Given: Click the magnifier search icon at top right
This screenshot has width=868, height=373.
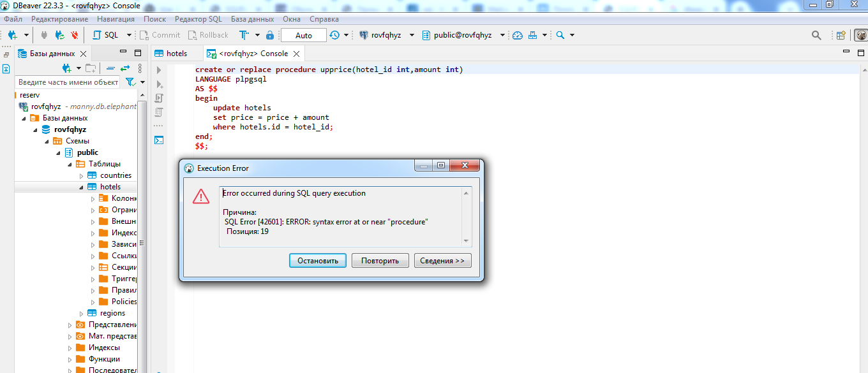Looking at the screenshot, I should (x=816, y=35).
